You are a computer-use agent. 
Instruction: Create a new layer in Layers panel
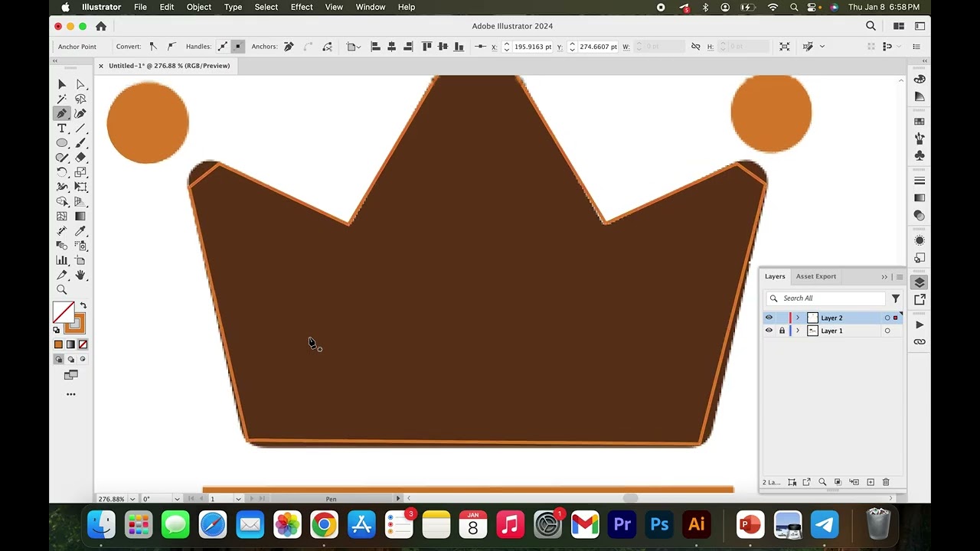[x=871, y=482]
